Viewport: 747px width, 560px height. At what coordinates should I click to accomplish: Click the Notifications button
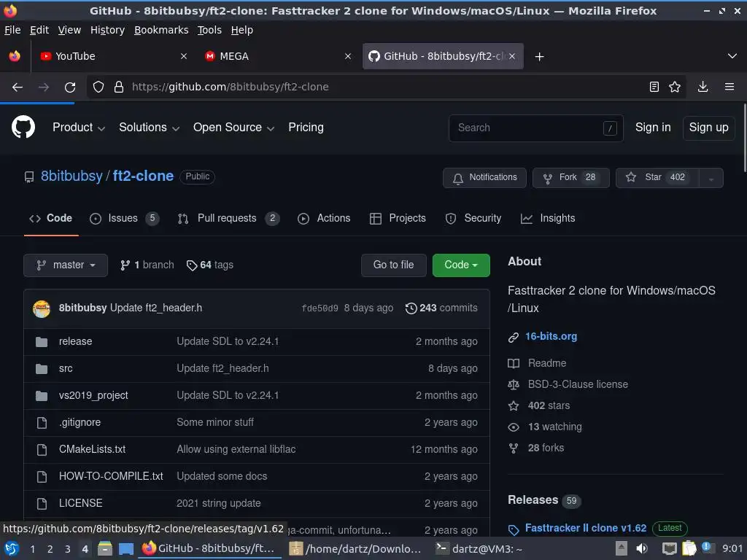484,178
